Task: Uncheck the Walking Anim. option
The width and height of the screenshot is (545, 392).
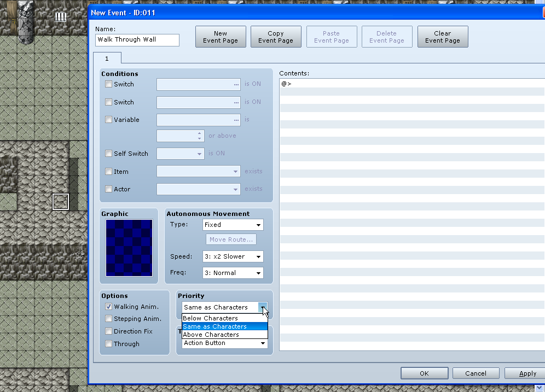Action: pos(109,307)
